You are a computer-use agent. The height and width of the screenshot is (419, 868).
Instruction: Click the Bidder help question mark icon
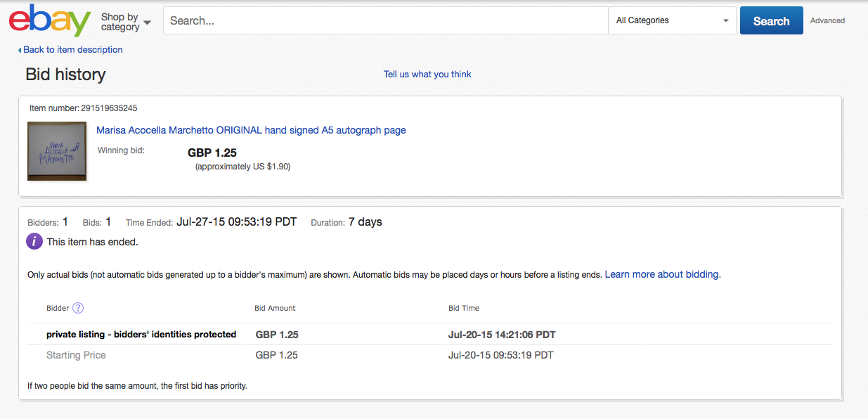coord(78,308)
